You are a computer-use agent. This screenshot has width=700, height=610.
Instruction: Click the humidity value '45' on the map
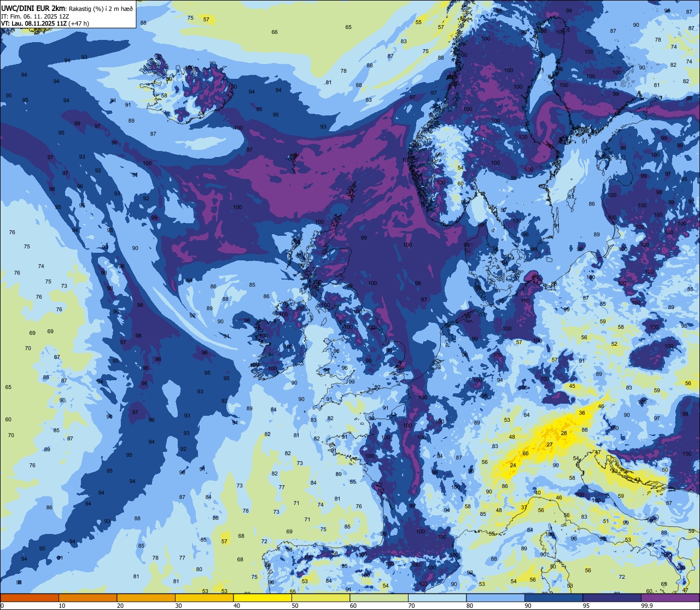pos(572,386)
